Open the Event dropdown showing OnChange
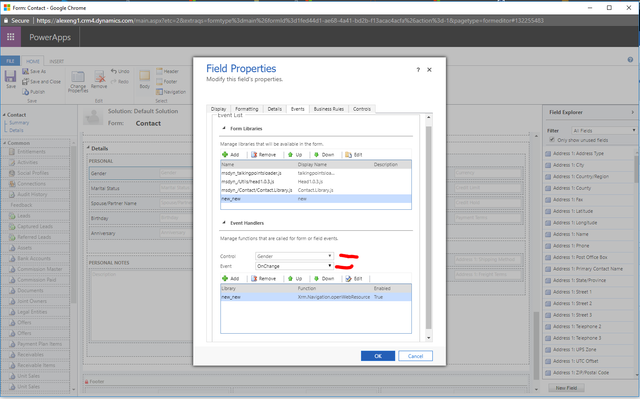The image size is (640, 399). pyautogui.click(x=294, y=266)
